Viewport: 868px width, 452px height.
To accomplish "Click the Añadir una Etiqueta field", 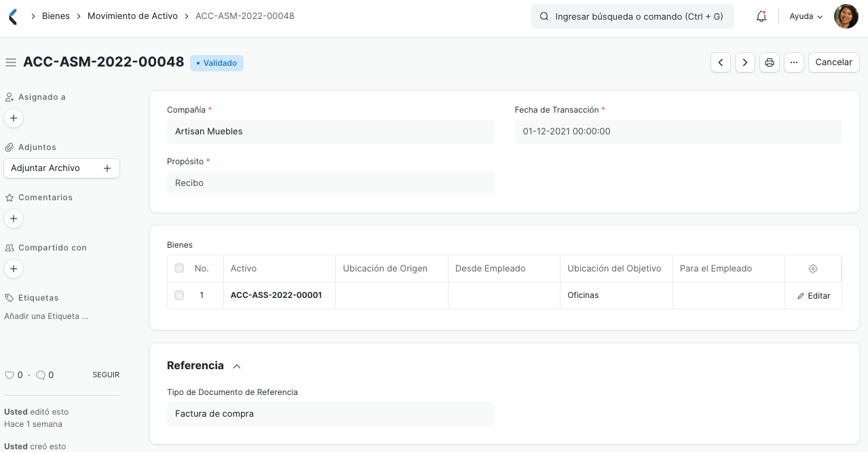I will coord(46,316).
